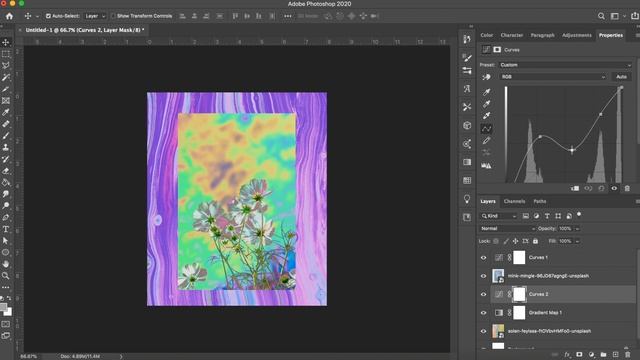640x360 pixels.
Task: Select the Rectangular Marquee tool
Action: point(6,54)
